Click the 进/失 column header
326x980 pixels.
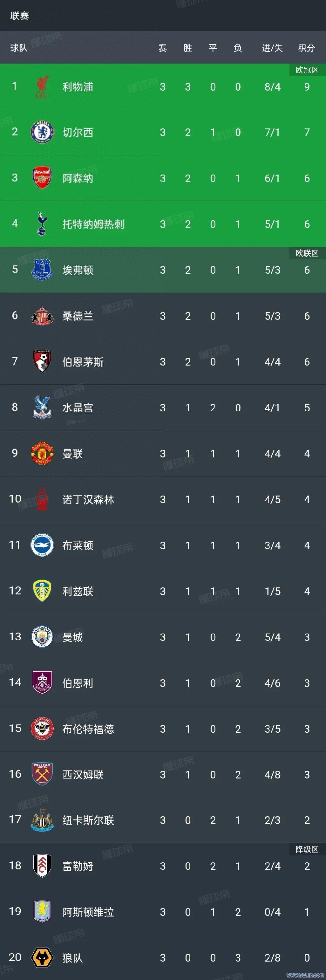click(x=272, y=48)
